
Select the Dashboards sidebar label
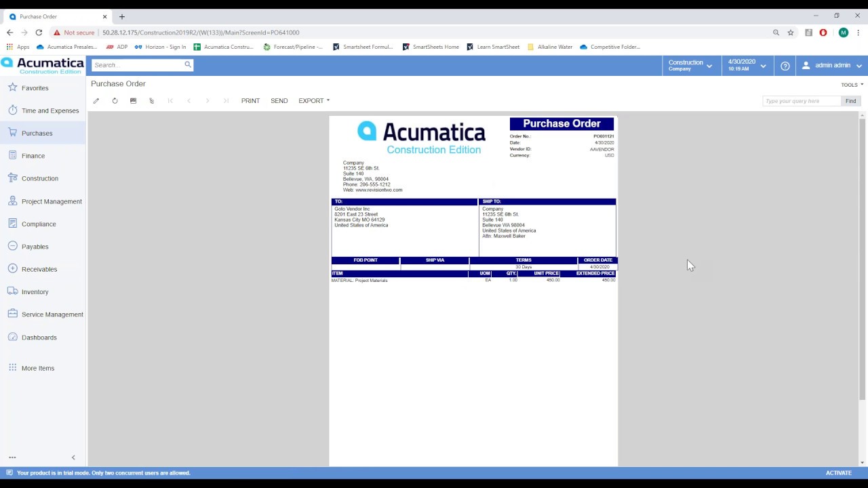pos(39,338)
